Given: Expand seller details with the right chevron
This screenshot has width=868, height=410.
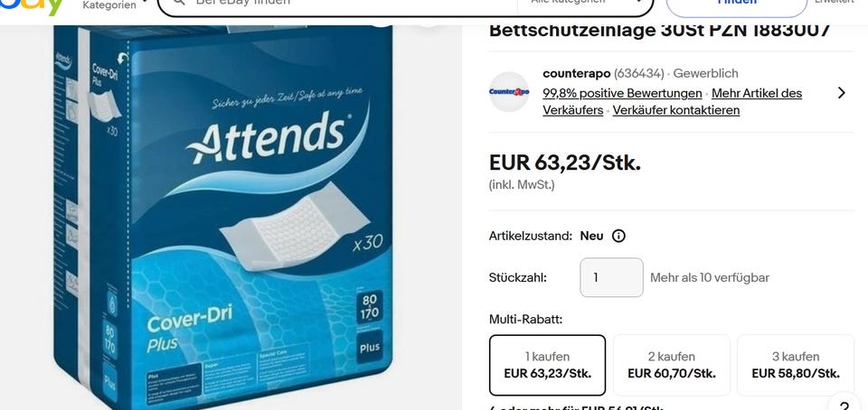Looking at the screenshot, I should [842, 92].
